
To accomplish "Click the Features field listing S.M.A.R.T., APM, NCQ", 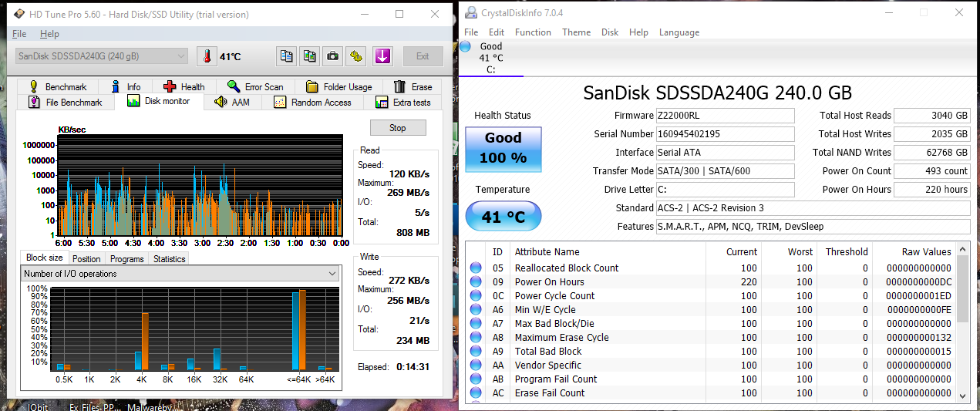I will coord(813,227).
